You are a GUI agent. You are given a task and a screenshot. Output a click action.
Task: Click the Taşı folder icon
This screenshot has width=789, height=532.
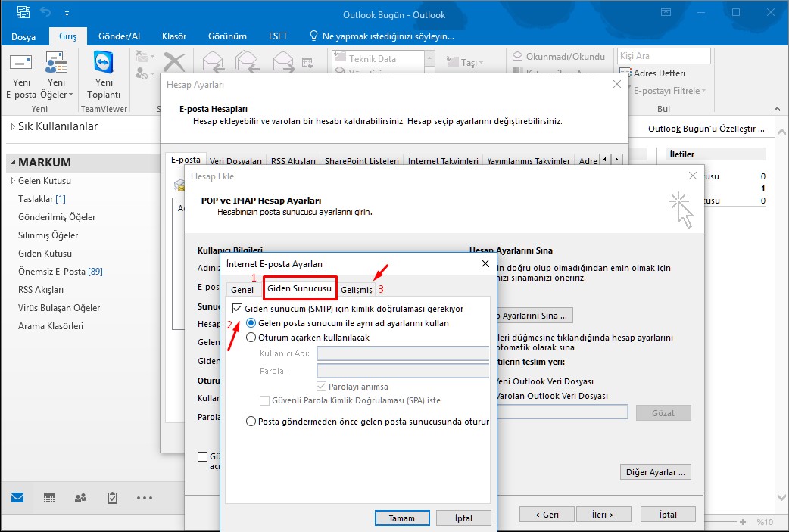(452, 62)
